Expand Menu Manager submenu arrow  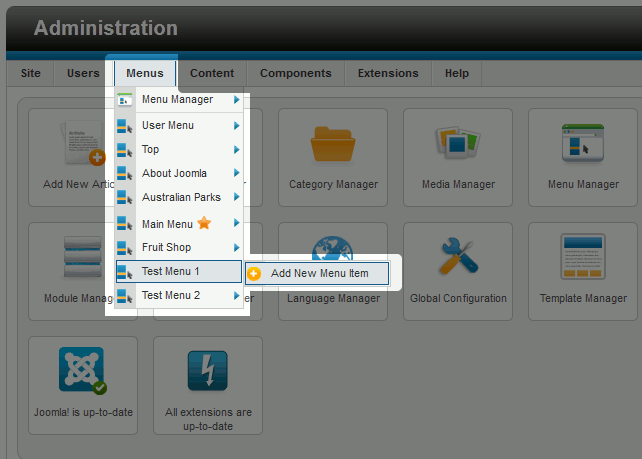click(236, 99)
